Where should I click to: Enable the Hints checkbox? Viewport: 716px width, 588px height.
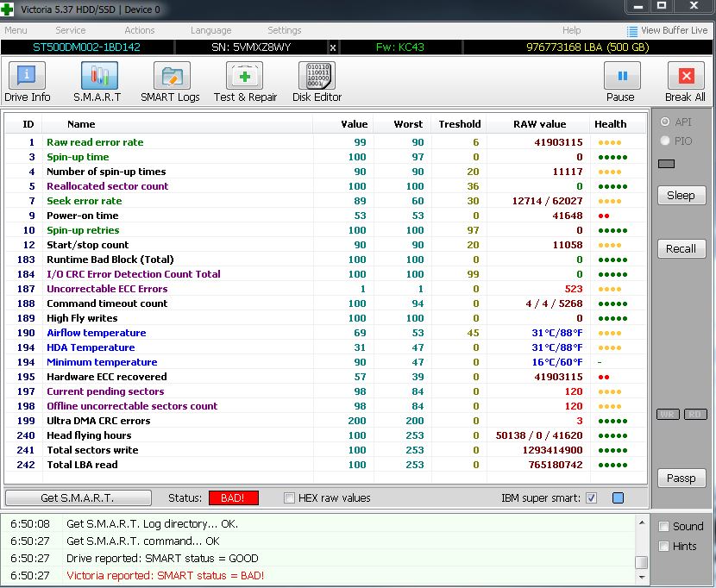(x=663, y=546)
